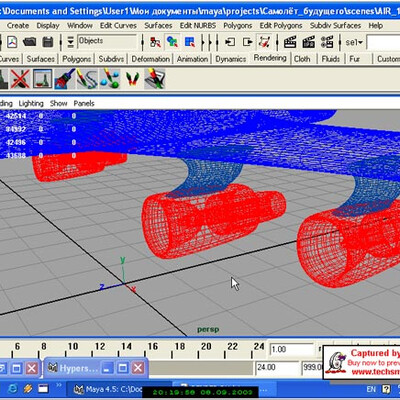This screenshot has height=400, width=400.
Task: Click the red engine wireframe in center
Action: click(213, 221)
